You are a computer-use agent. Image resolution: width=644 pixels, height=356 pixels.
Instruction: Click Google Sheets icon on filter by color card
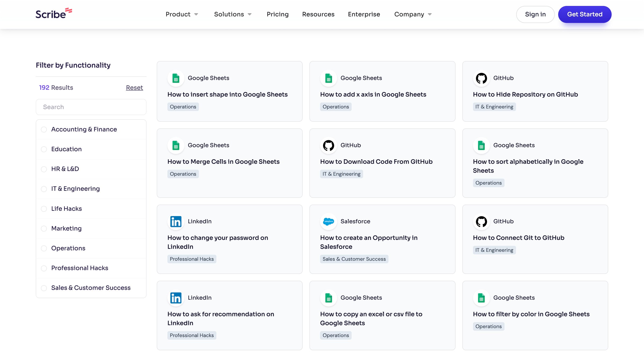point(481,298)
